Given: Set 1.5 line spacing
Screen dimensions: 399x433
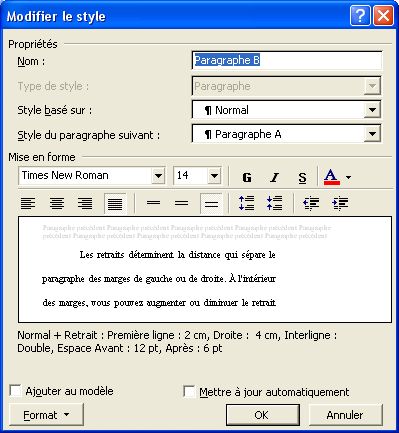Looking at the screenshot, I should (182, 203).
